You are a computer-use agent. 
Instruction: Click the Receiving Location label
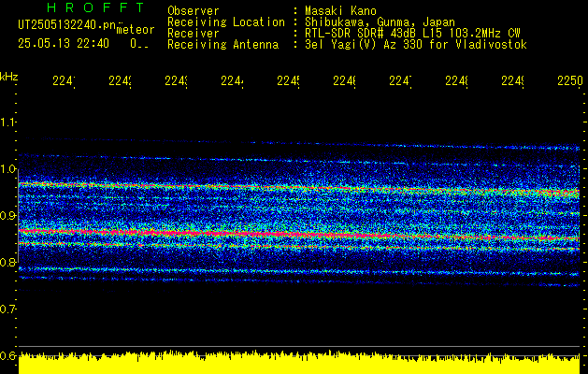tap(226, 22)
